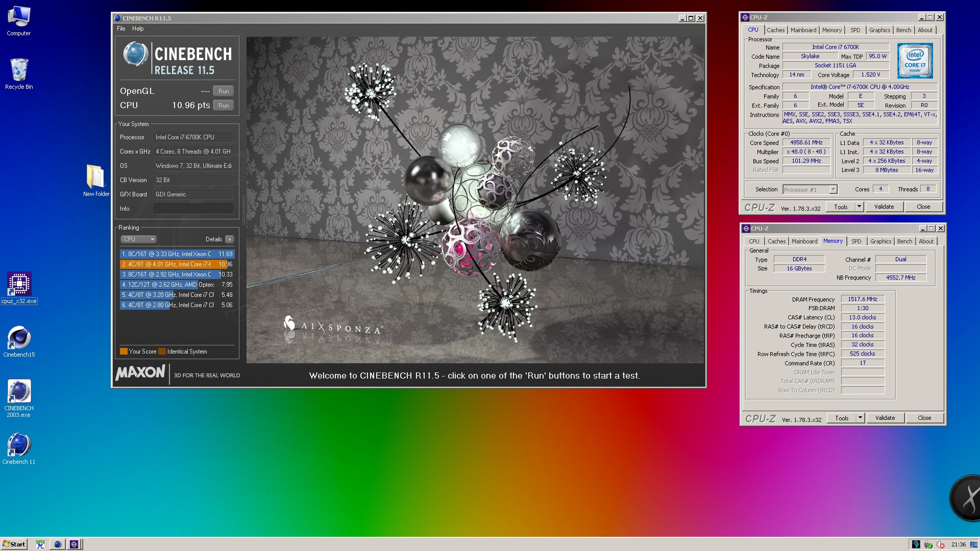Switch to Graphics tab in lower CPU-Z
Screen dimensions: 980x551
[881, 241]
